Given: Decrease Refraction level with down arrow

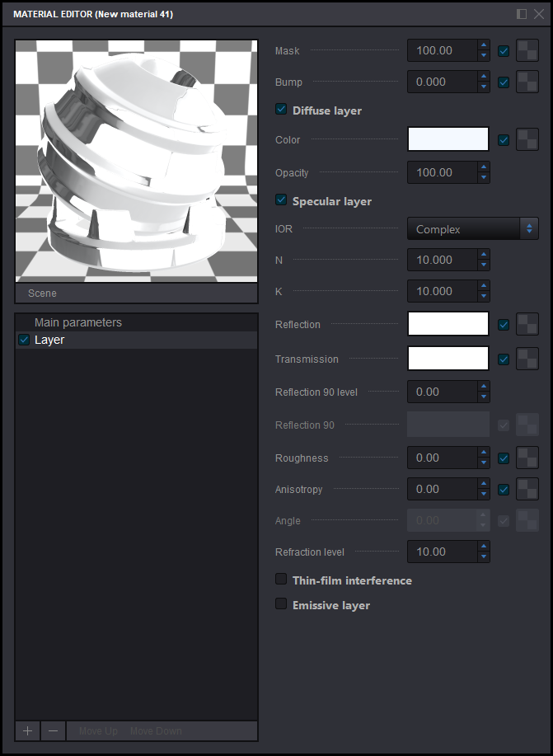Looking at the screenshot, I should [484, 556].
